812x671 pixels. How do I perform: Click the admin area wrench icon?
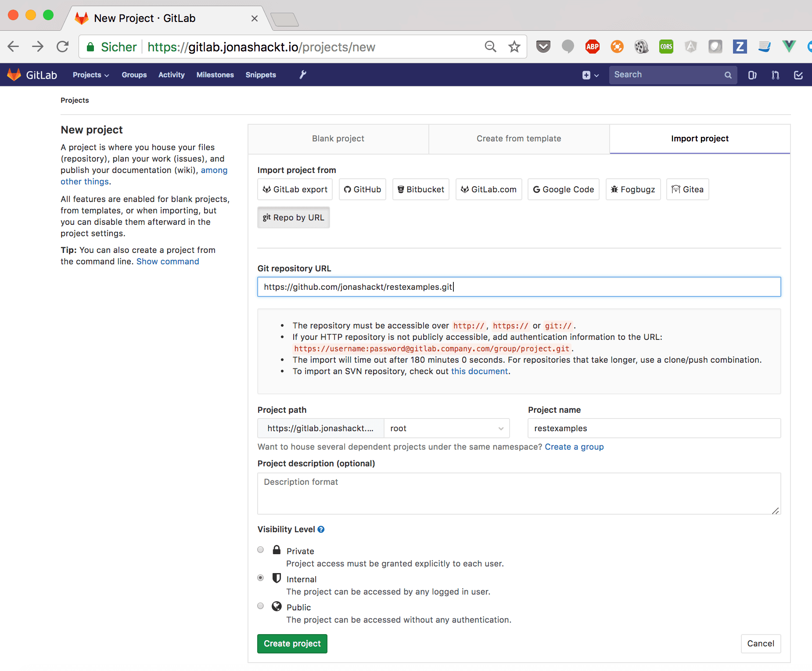pyautogui.click(x=303, y=75)
